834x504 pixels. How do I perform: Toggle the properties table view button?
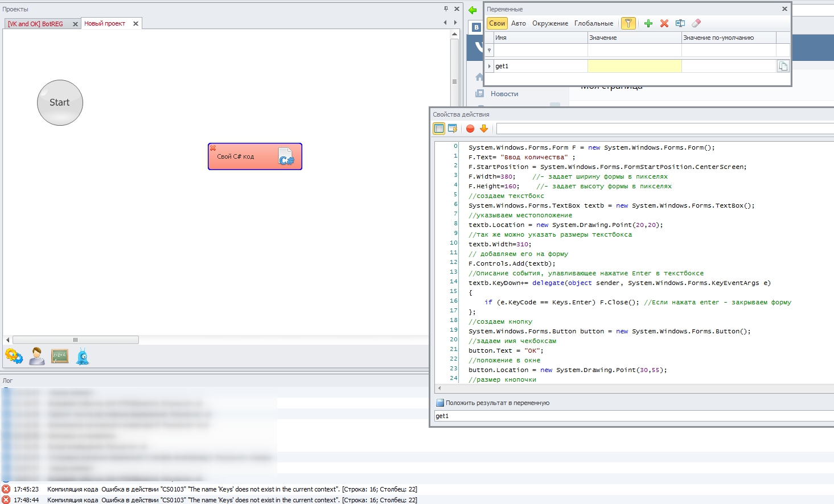click(x=439, y=129)
